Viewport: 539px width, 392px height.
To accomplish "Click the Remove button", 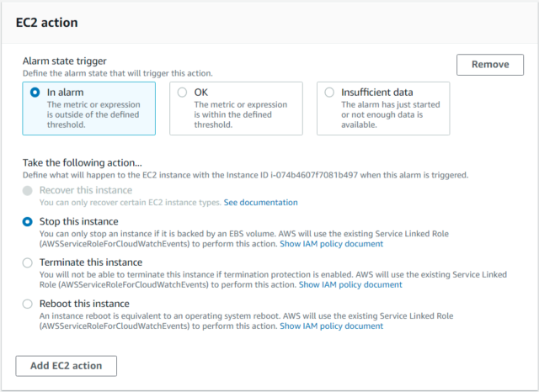I will (490, 65).
